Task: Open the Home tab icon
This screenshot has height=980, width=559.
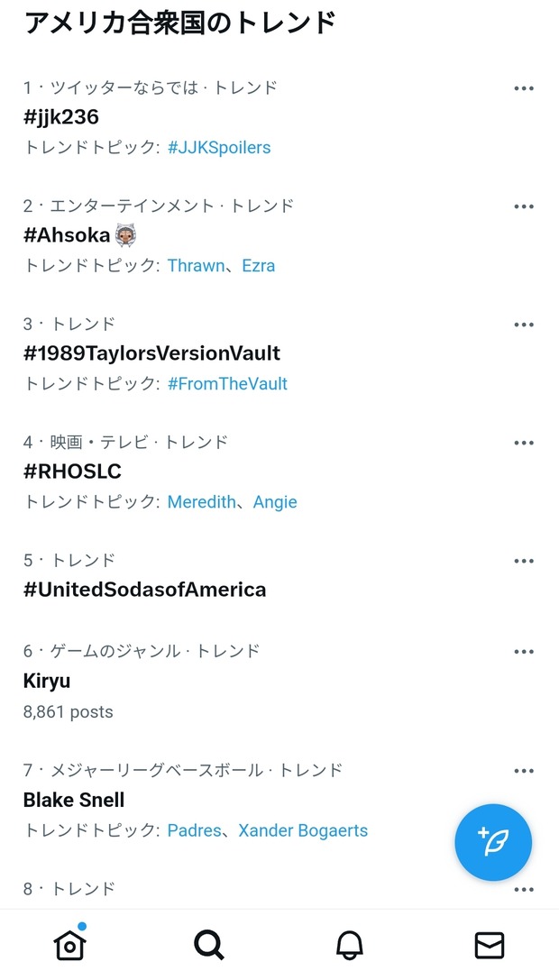Action: coord(70,944)
